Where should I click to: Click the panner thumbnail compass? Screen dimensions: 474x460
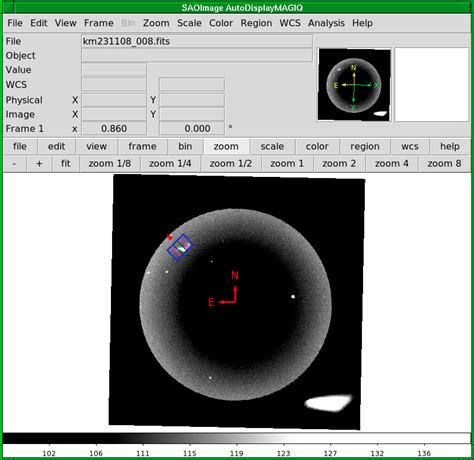(x=354, y=85)
